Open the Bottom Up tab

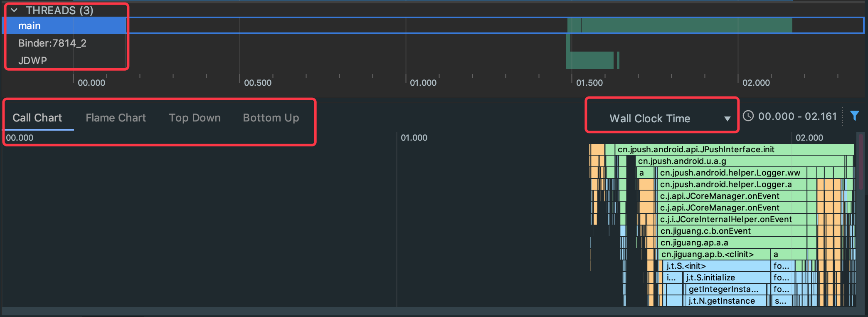click(x=271, y=118)
